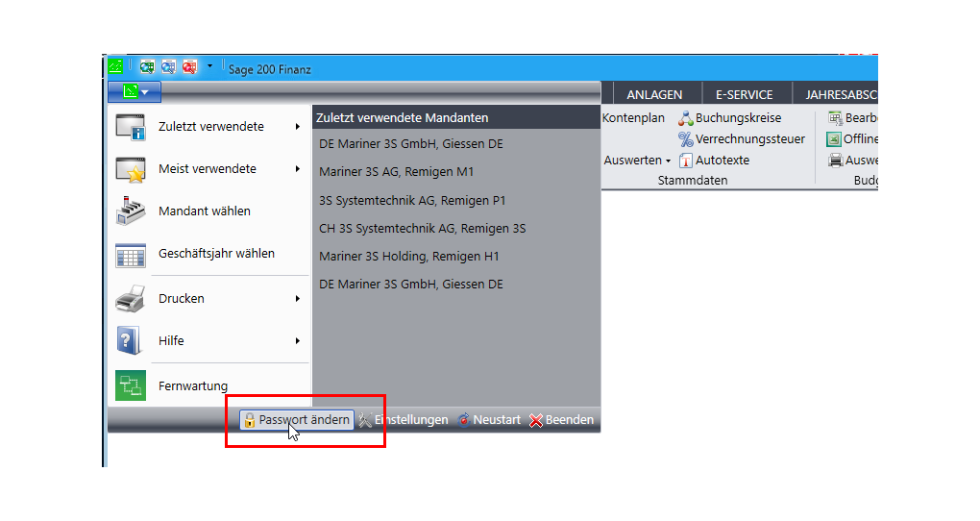Screen dimensions: 980x521
Task: Click the Offline Excel icon in ribbon
Action: pos(834,138)
